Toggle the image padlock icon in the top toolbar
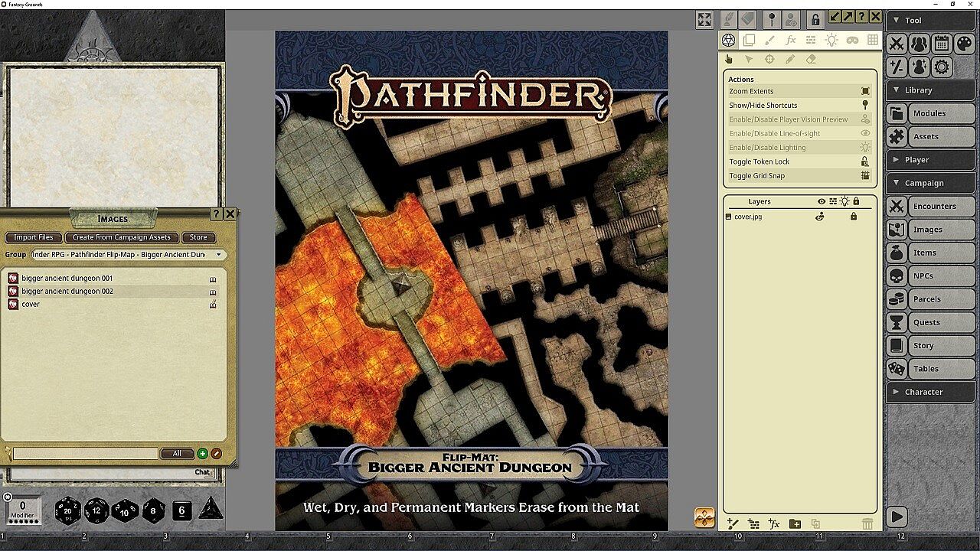The image size is (980, 551). point(815,20)
